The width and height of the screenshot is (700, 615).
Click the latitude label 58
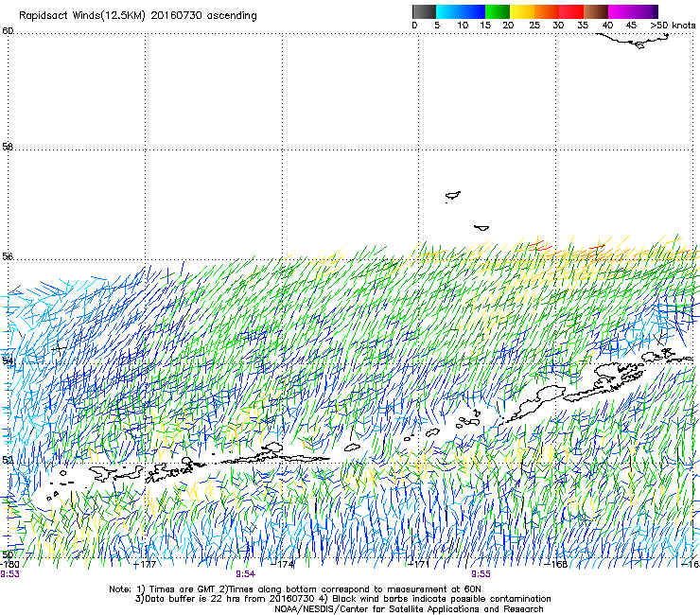coord(8,147)
